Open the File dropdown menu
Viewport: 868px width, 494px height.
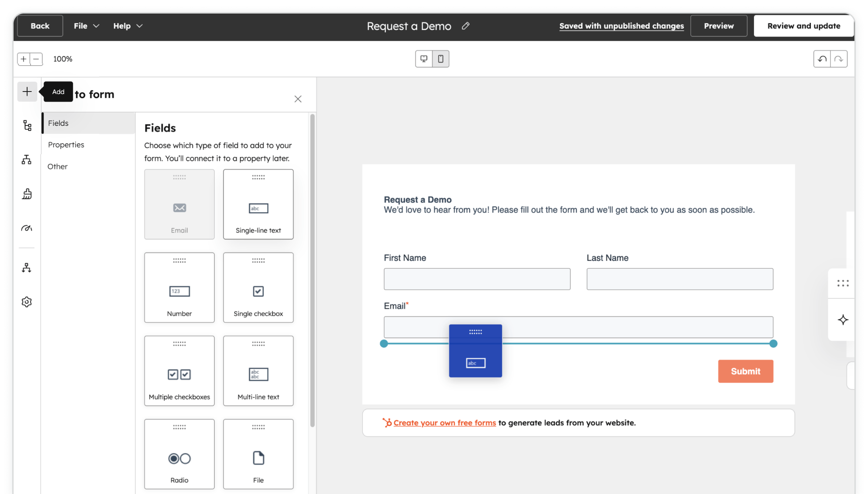tap(86, 26)
